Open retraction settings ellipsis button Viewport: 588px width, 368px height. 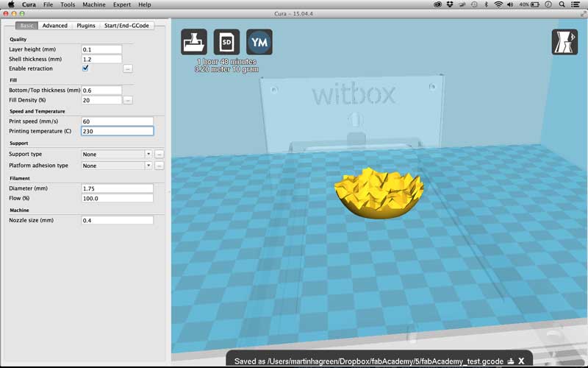[x=127, y=68]
